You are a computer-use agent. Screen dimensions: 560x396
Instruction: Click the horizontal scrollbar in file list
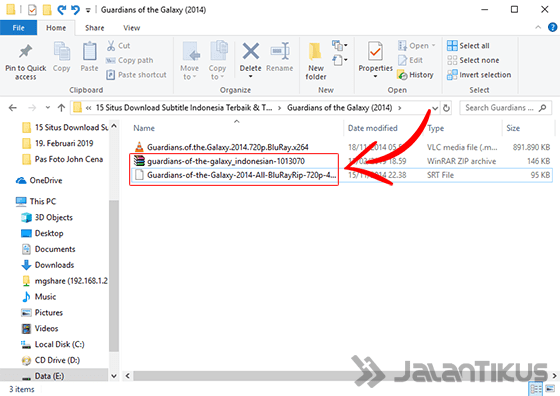(x=340, y=376)
